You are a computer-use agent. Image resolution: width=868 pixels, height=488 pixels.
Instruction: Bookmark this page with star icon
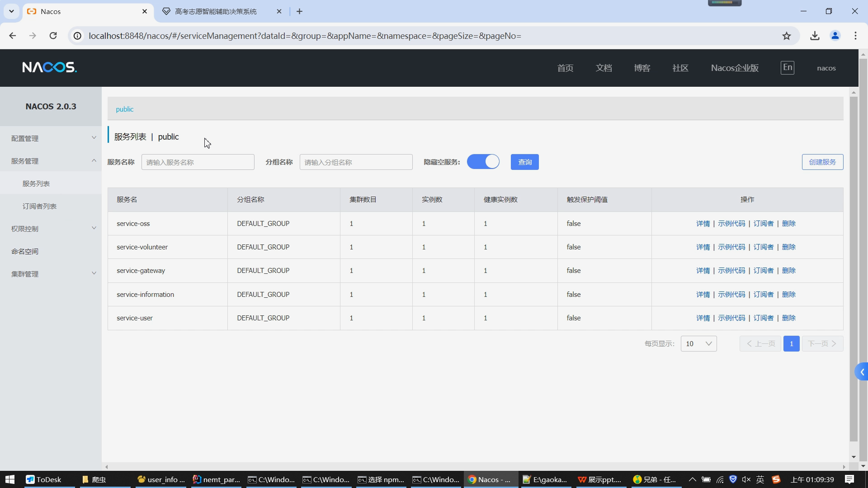pos(787,36)
